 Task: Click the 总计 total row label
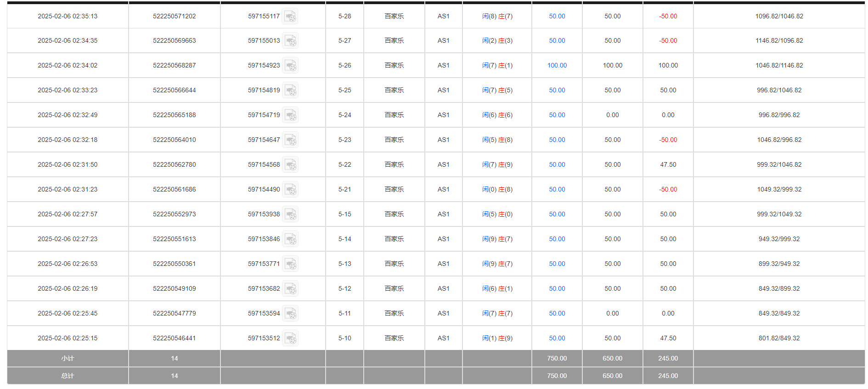68,376
